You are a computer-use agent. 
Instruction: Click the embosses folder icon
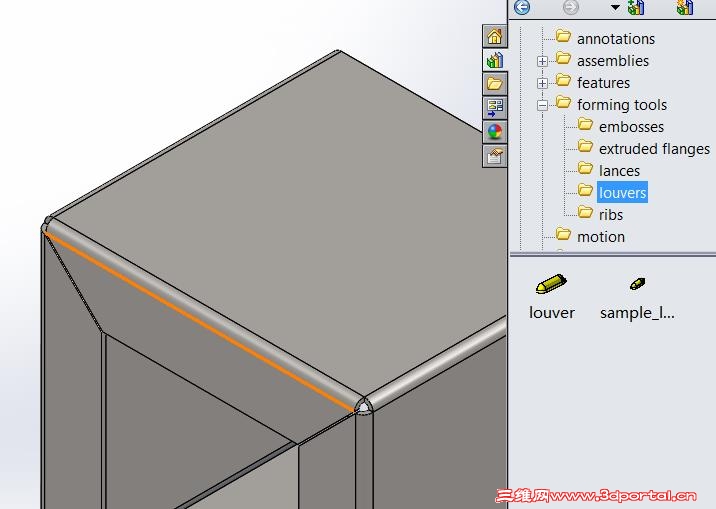(585, 124)
